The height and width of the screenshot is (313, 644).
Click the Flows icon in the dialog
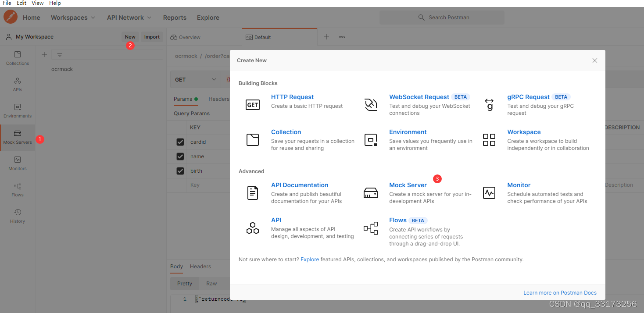pos(371,228)
